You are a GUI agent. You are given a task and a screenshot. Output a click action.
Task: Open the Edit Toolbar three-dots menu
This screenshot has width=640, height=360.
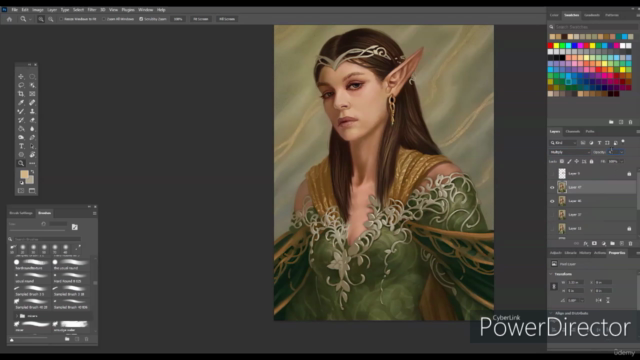(32, 163)
